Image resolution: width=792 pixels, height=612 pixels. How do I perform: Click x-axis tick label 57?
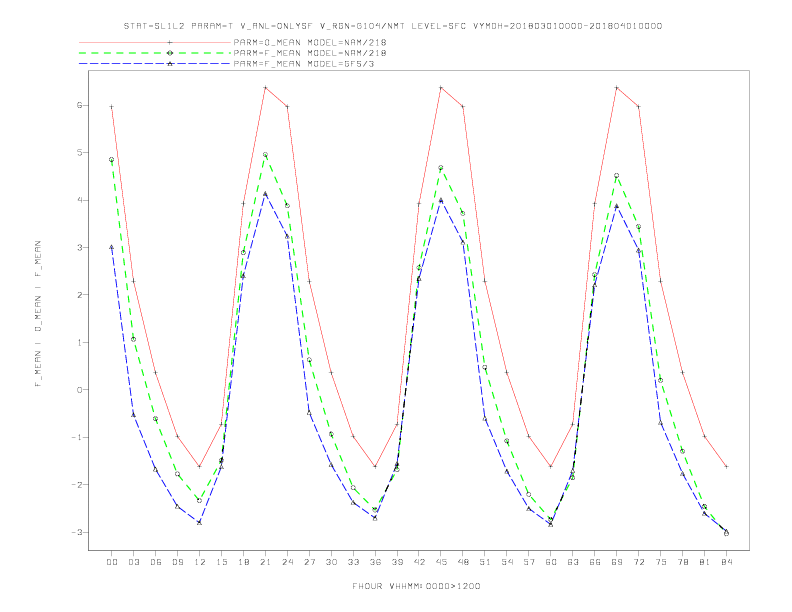[529, 562]
